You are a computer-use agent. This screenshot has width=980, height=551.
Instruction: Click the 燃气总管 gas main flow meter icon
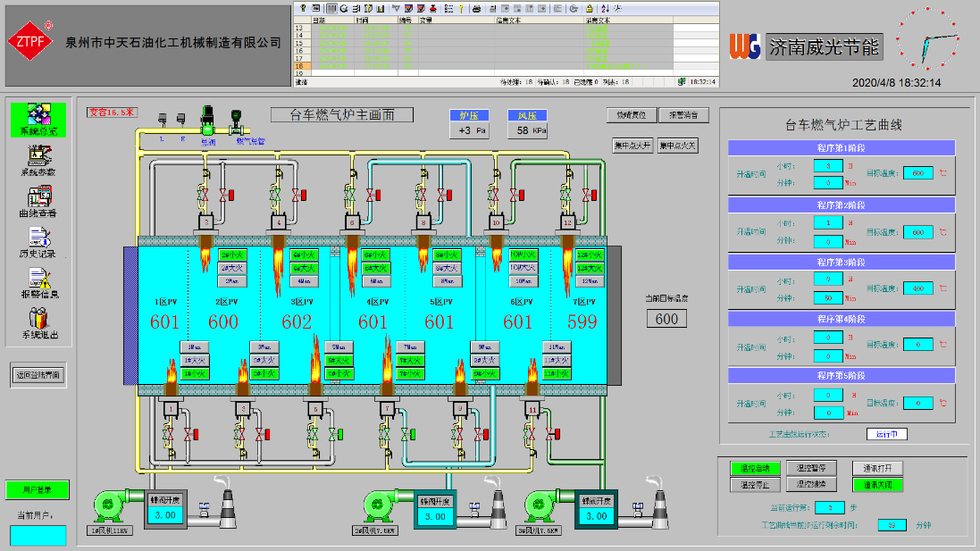pyautogui.click(x=236, y=121)
